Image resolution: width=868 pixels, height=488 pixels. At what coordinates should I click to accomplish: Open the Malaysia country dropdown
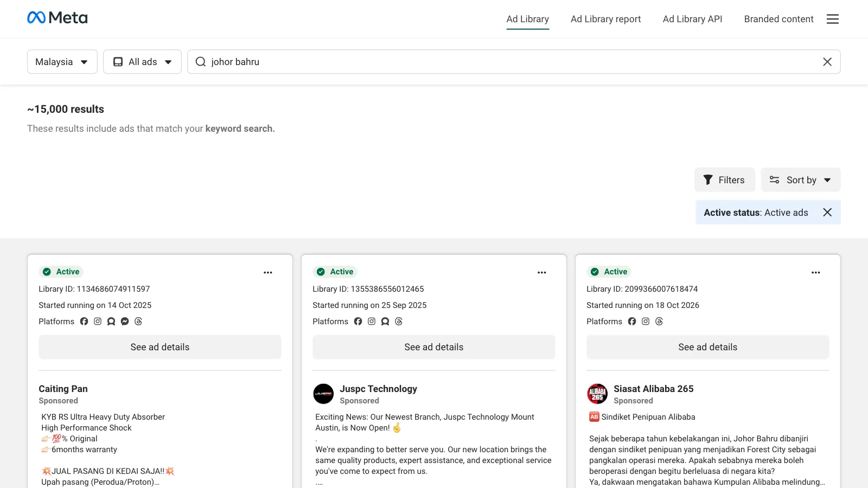[62, 62]
